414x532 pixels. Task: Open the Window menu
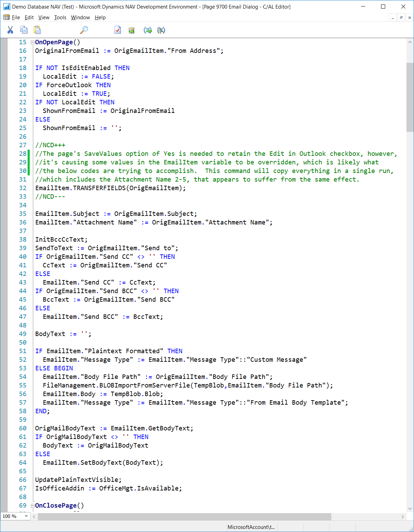pos(80,18)
